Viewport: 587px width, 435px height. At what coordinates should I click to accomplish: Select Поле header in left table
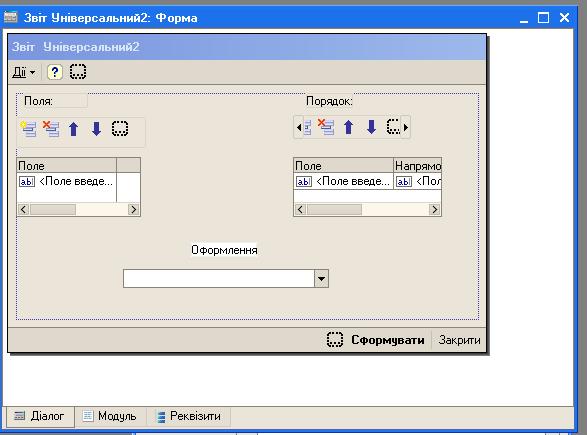[x=67, y=165]
